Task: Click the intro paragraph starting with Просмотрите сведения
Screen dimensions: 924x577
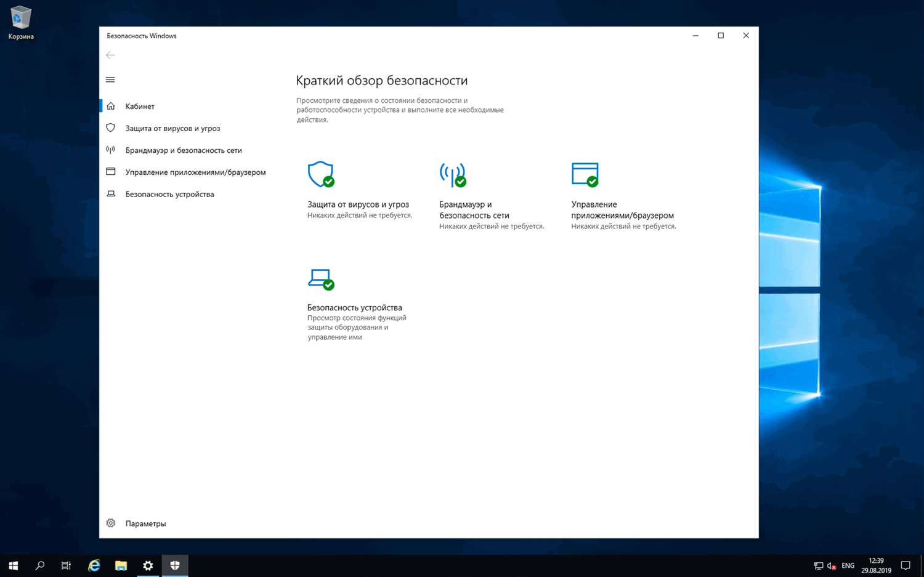Action: [400, 110]
